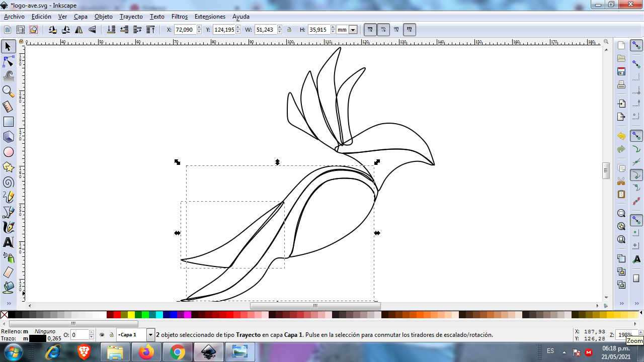644x362 pixels.
Task: Flip selection horizontally
Action: tap(79, 30)
